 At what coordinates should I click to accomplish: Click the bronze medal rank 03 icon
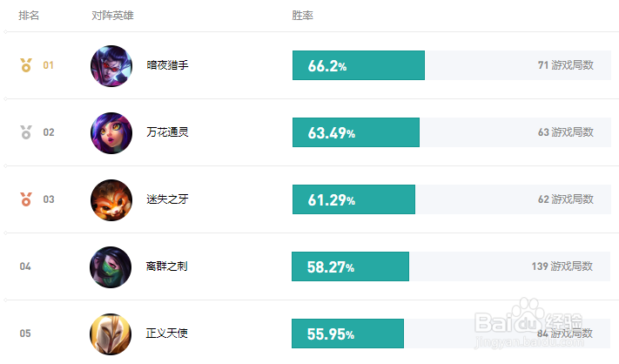pyautogui.click(x=26, y=199)
